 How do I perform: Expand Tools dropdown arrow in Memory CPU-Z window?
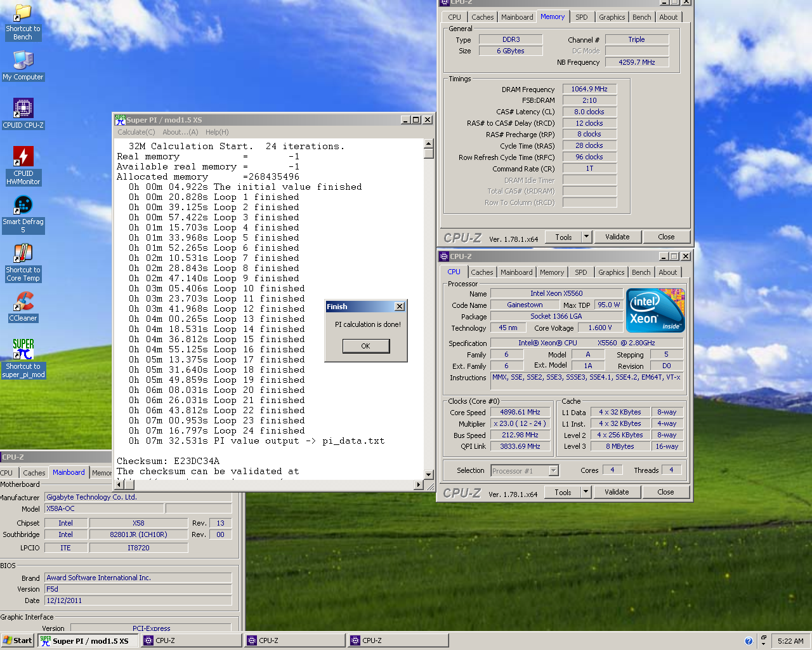[586, 237]
